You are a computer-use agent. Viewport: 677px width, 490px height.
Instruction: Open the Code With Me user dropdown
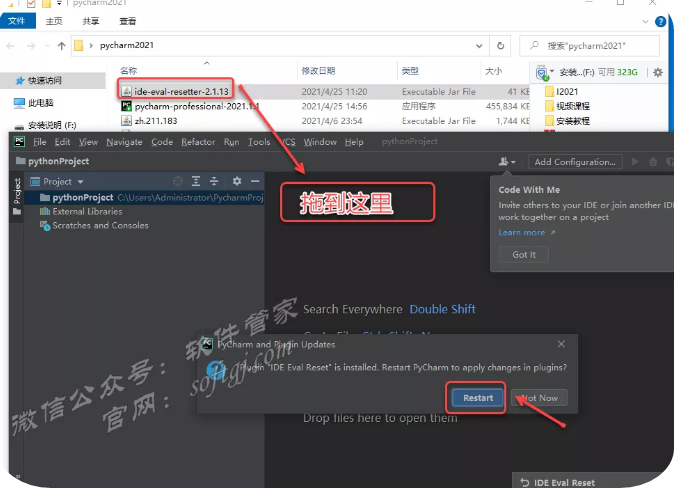point(507,162)
